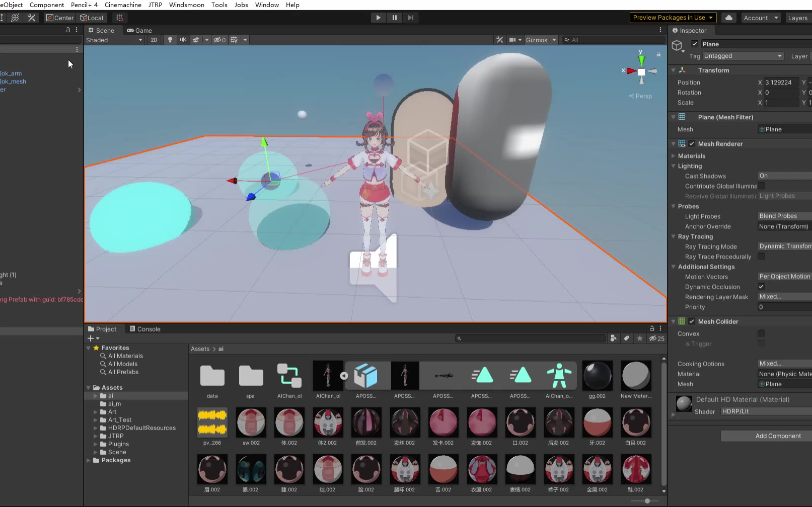The height and width of the screenshot is (507, 812).
Task: Click the search by label tag icon
Action: [626, 339]
